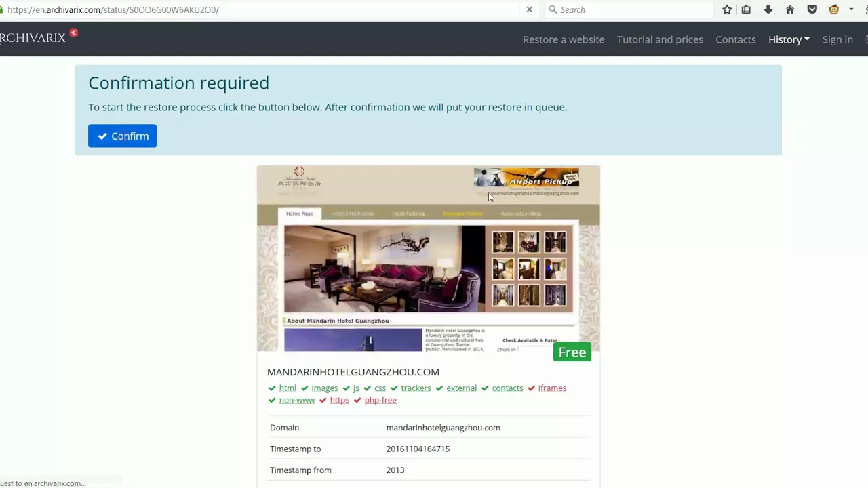The width and height of the screenshot is (868, 488).
Task: Bookmark this page with star icon
Action: point(727,9)
